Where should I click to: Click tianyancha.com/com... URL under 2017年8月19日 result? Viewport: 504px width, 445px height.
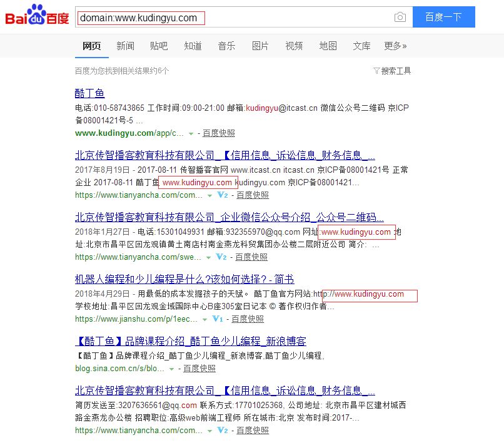[139, 195]
